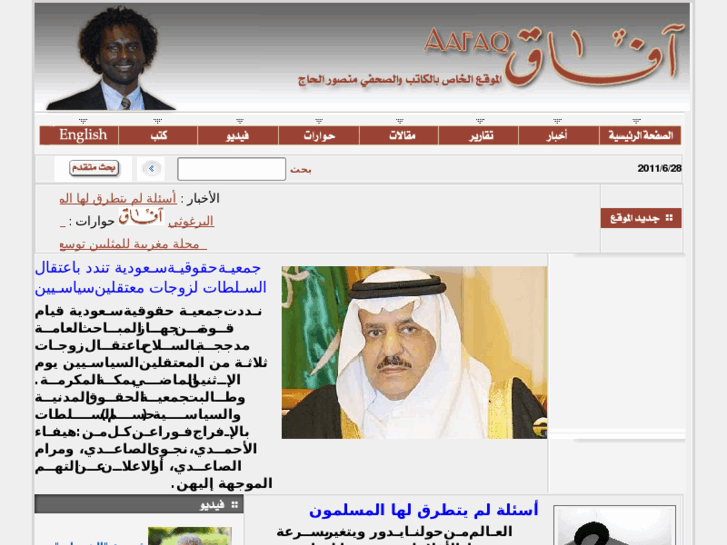
Task: Click the photo of man in white headdress
Action: (414, 352)
